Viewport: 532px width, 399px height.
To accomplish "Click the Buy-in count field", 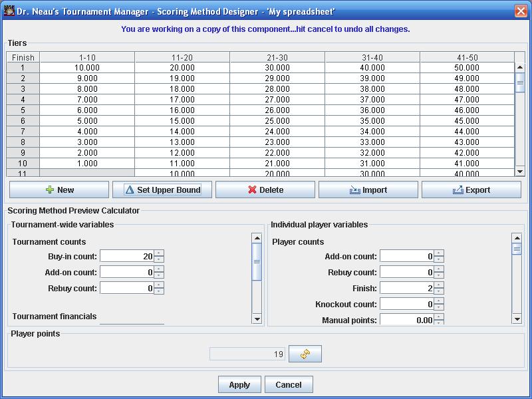I will pyautogui.click(x=127, y=256).
